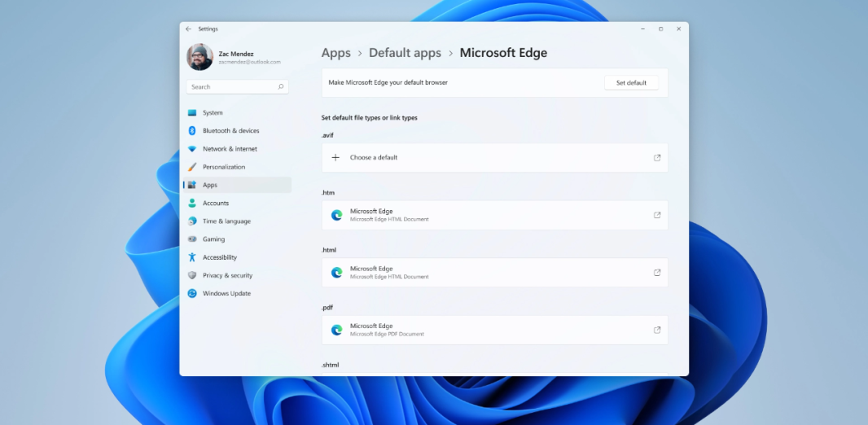Click the Edge logo in the .htm row
The height and width of the screenshot is (425, 868).
pyautogui.click(x=336, y=215)
